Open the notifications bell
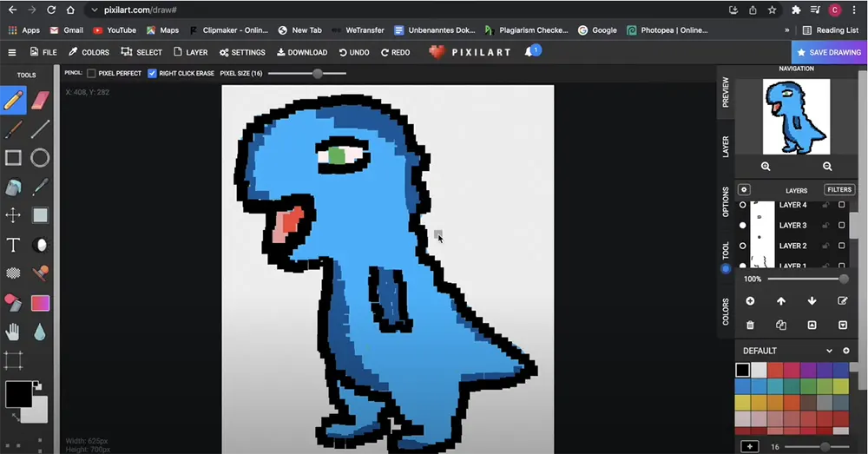868x454 pixels. coord(529,51)
